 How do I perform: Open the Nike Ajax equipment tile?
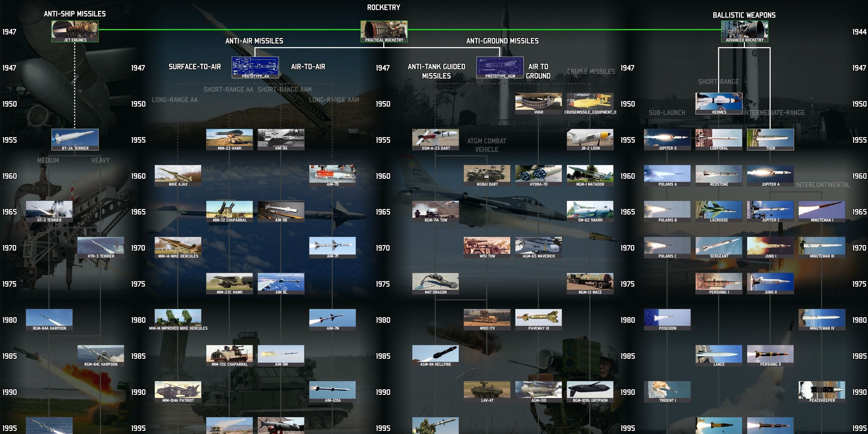point(178,175)
